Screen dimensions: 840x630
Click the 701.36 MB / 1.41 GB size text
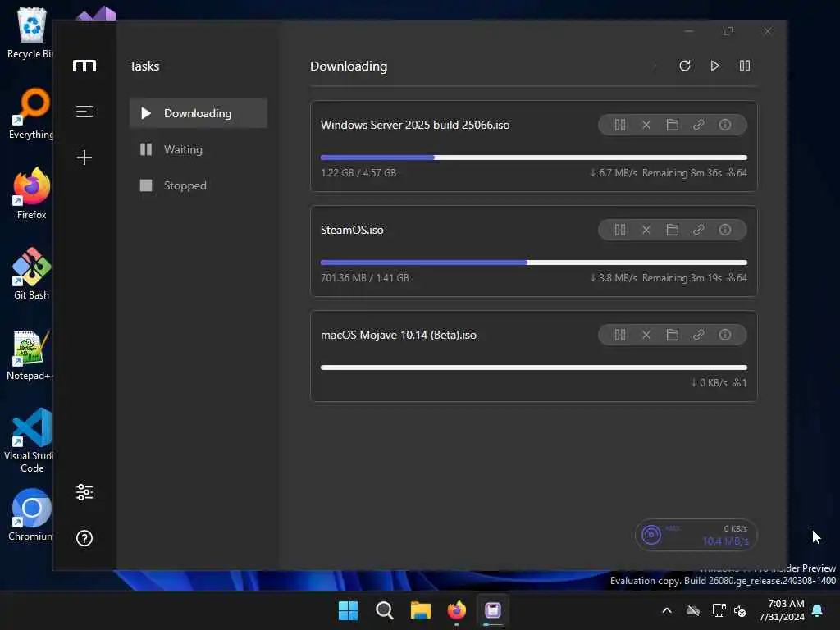tap(365, 278)
